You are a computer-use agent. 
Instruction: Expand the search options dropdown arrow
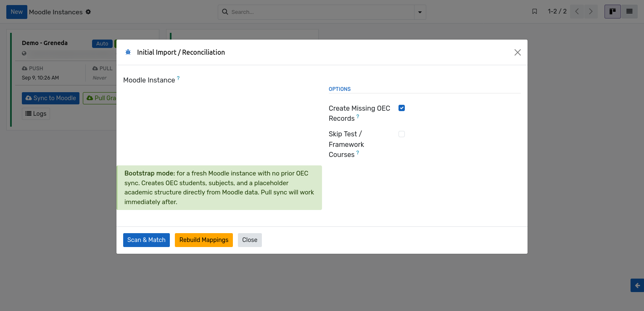[420, 12]
